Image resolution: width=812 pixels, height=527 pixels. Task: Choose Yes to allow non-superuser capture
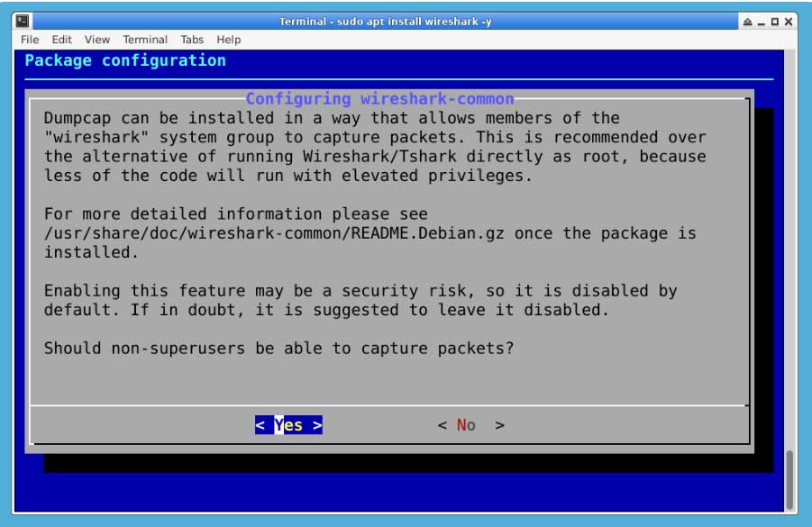[288, 425]
